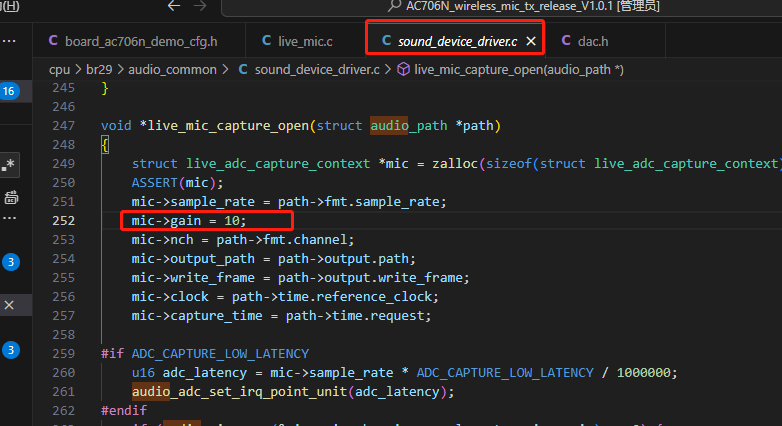Open the robot-like sidebar icon
Image resolution: width=782 pixels, height=426 pixels.
click(x=11, y=198)
